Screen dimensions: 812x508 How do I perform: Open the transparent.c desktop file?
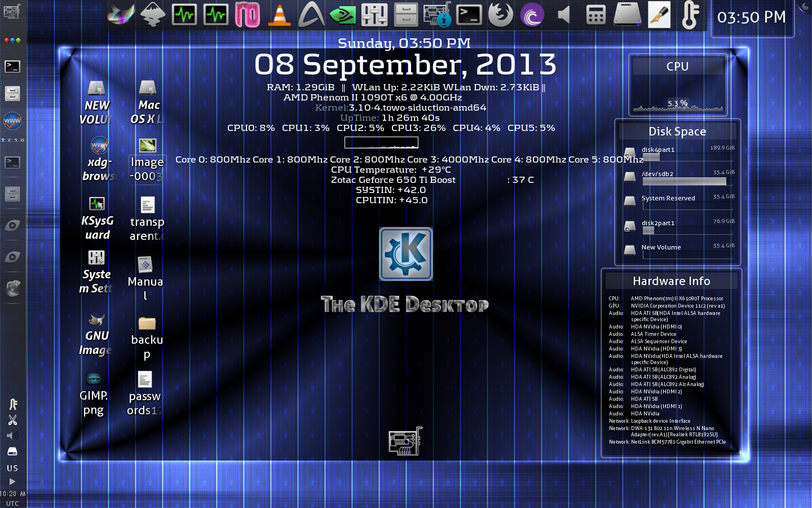(147, 219)
